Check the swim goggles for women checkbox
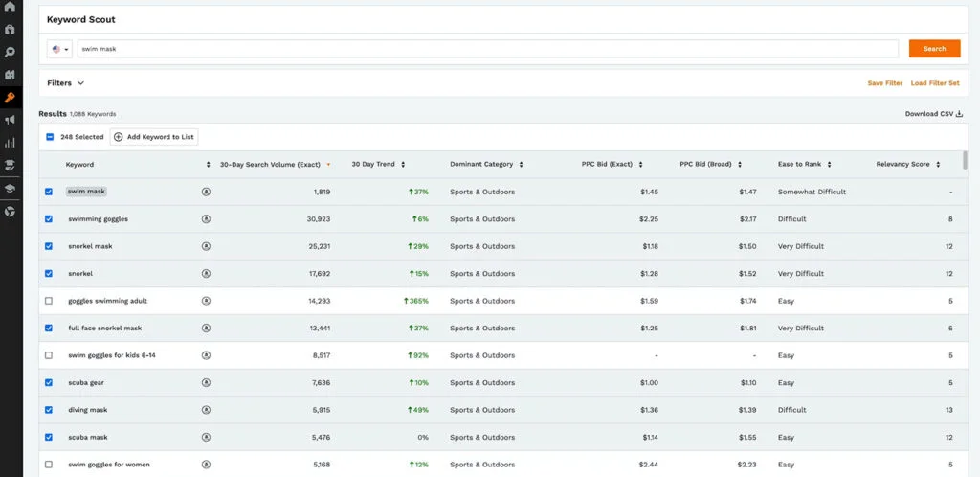Screen dimensions: 980x477 tap(49, 465)
